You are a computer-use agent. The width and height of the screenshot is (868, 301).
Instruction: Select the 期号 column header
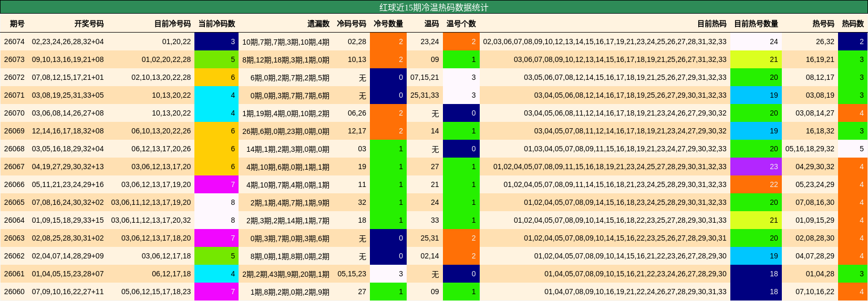point(17,24)
